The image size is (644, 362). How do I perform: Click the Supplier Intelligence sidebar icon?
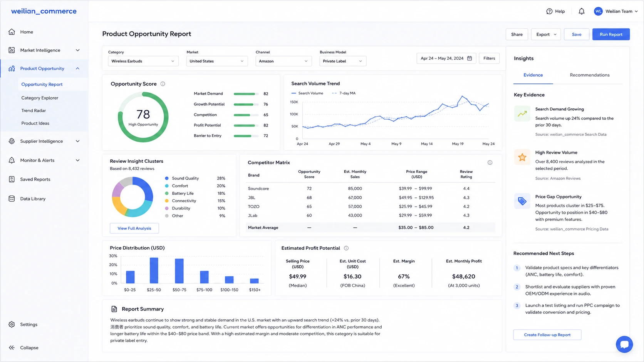(12, 141)
